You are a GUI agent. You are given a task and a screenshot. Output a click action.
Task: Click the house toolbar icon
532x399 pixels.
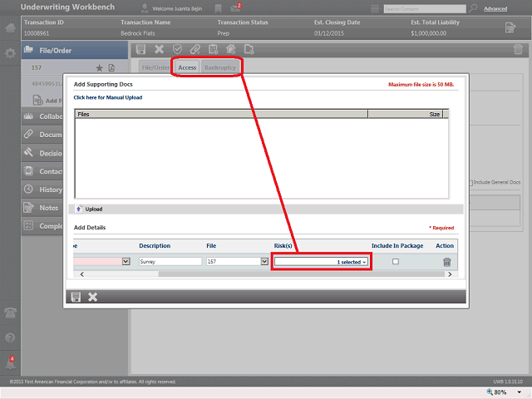[231, 50]
